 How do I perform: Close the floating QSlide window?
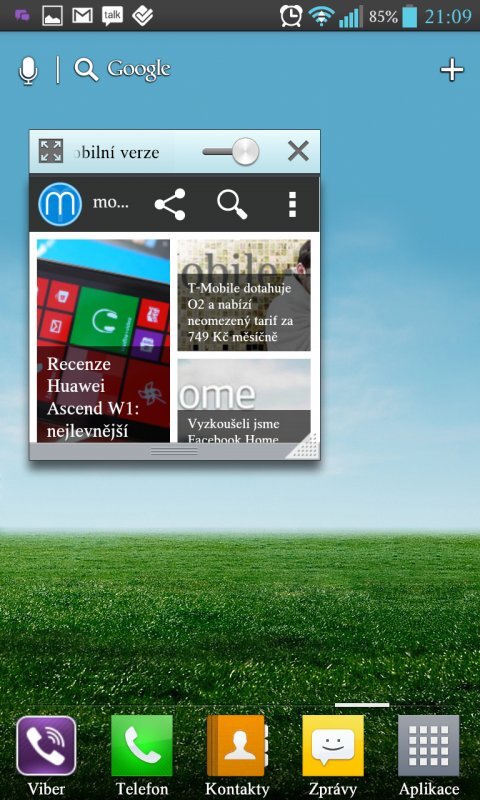point(298,151)
